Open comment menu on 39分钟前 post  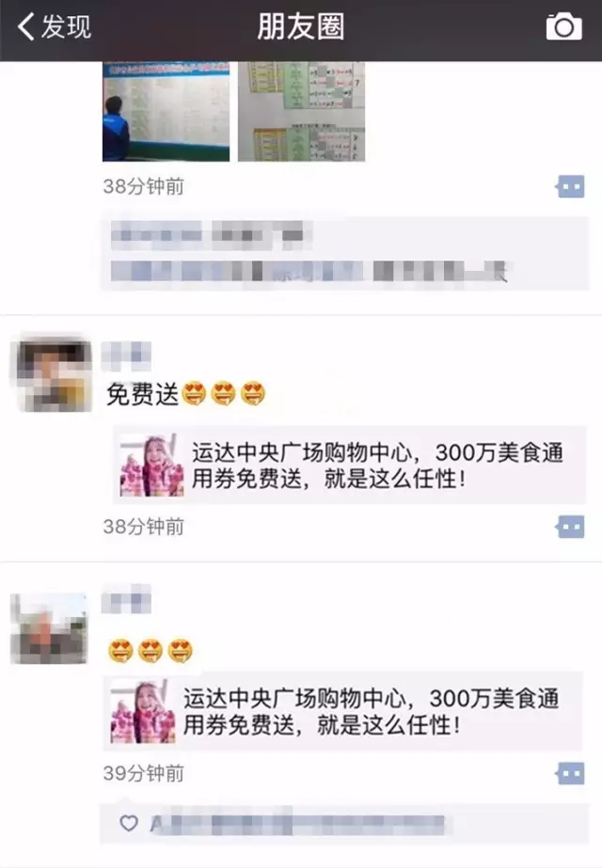pos(570,773)
